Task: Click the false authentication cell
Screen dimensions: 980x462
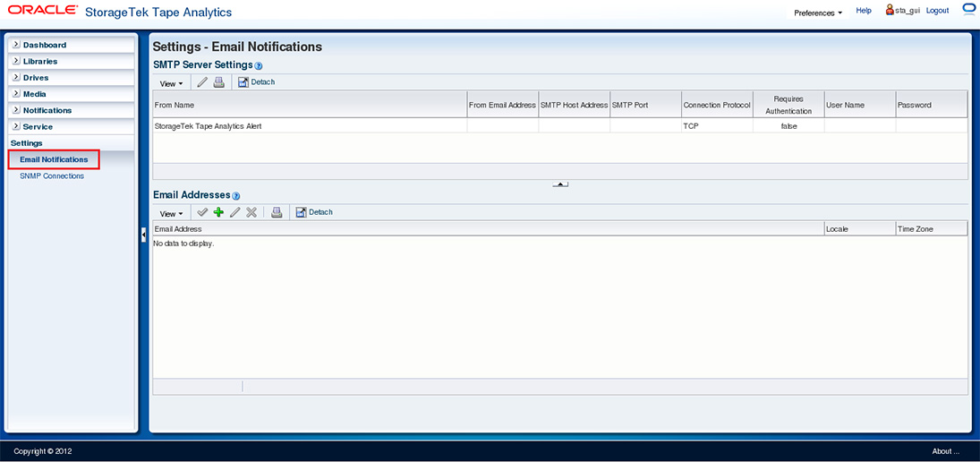Action: coord(788,125)
